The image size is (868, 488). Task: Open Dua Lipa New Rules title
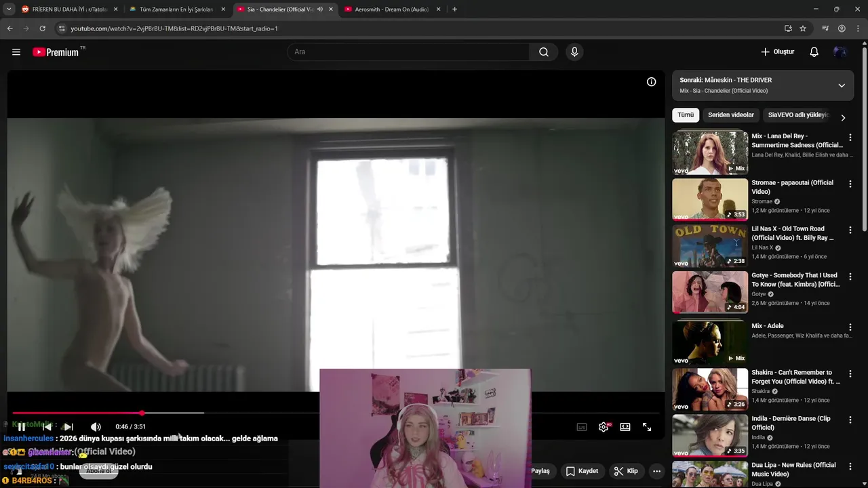[793, 470]
